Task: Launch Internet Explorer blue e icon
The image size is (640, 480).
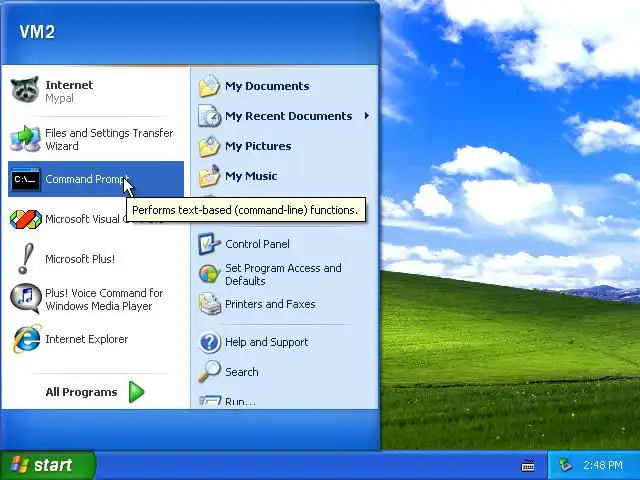Action: click(x=26, y=339)
